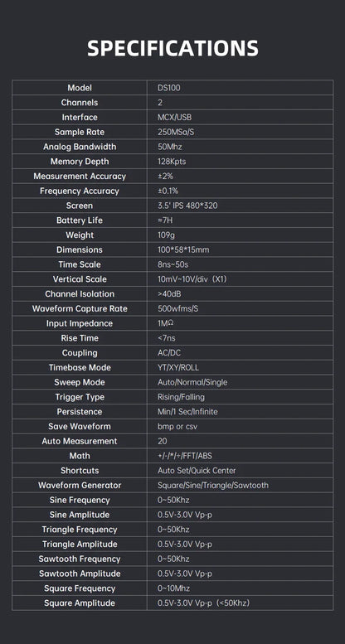The height and width of the screenshot is (644, 345).
Task: Click the DS100 model value
Action: pos(169,88)
